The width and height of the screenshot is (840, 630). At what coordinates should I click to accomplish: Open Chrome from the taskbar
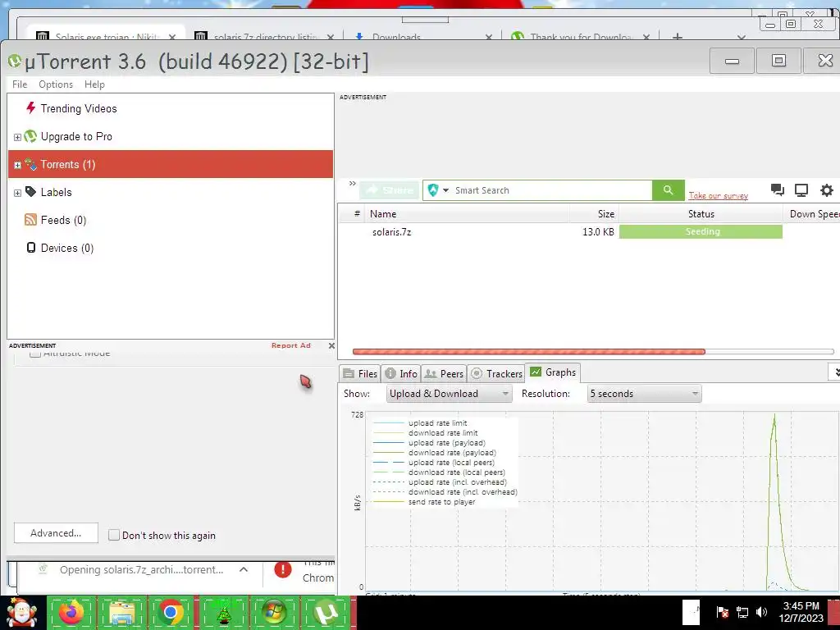[x=171, y=613]
